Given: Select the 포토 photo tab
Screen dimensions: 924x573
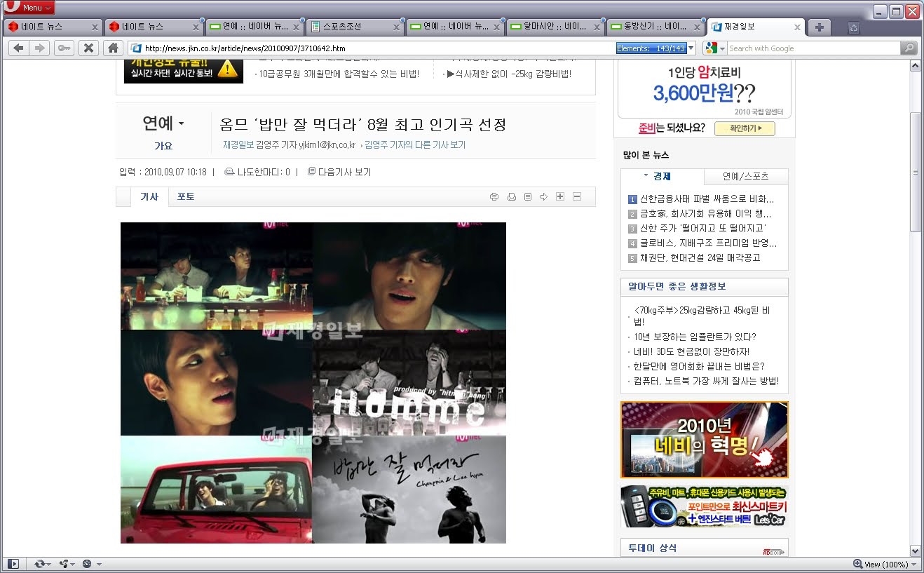Looking at the screenshot, I should [x=186, y=197].
